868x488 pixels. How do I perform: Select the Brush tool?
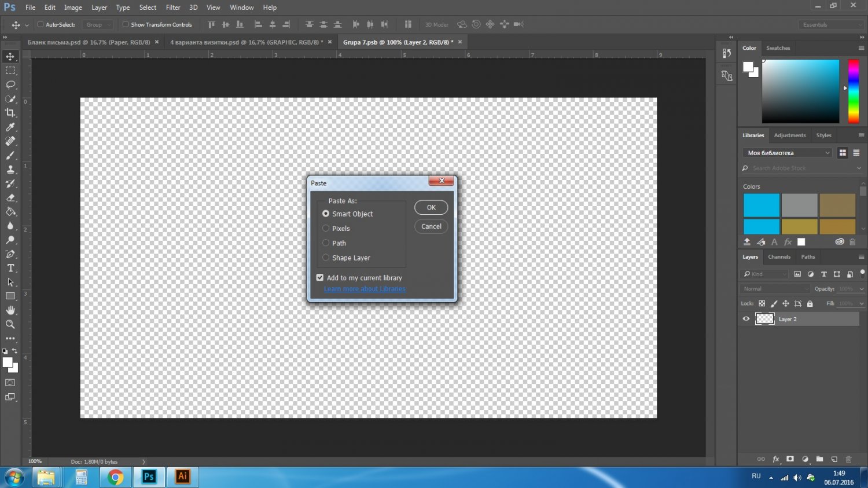point(10,156)
